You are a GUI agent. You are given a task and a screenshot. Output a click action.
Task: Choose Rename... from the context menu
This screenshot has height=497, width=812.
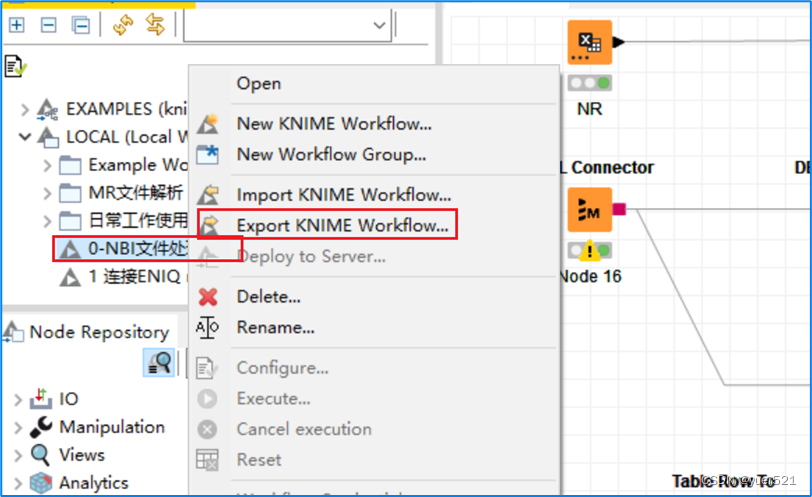click(276, 327)
